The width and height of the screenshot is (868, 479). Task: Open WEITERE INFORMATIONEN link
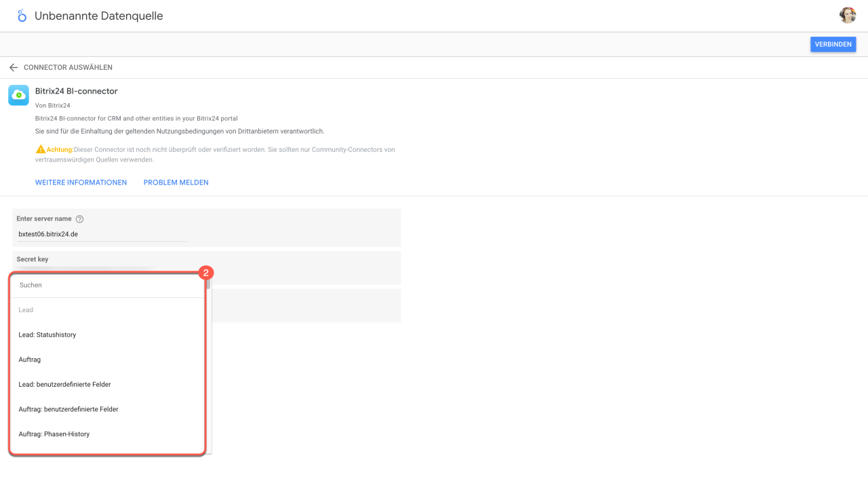81,183
